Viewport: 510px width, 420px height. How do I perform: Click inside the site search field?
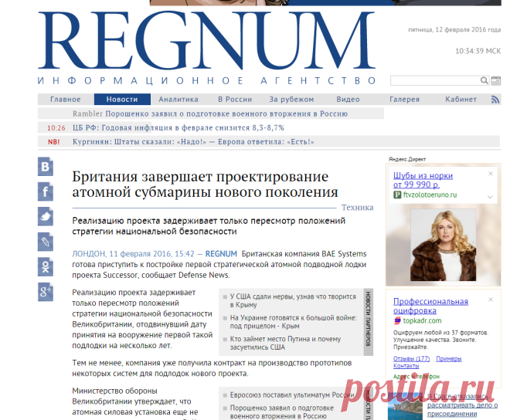point(435,80)
